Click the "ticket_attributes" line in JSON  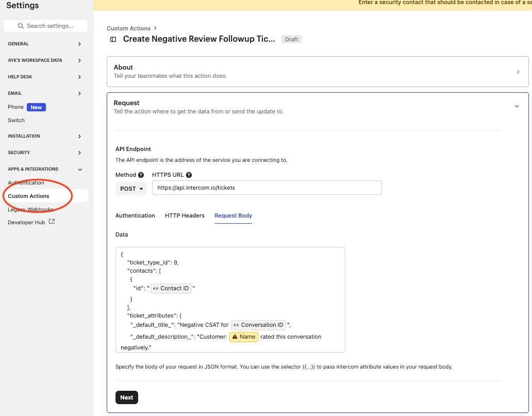coord(154,315)
